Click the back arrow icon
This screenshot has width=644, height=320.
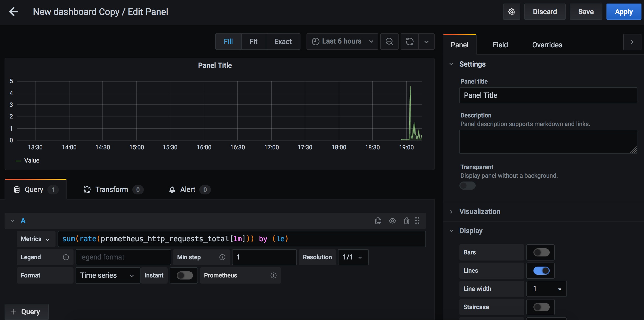coord(14,12)
